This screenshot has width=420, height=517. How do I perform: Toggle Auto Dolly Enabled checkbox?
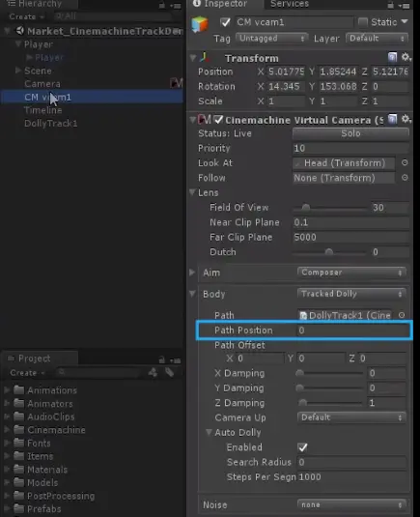pos(302,447)
